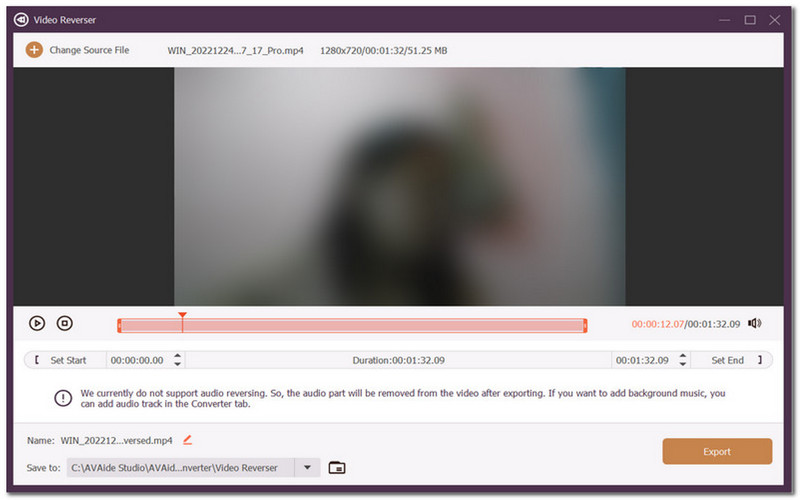Screen dimensions: 800x500
Task: Click the left trim handle of the timeline
Action: click(x=119, y=325)
